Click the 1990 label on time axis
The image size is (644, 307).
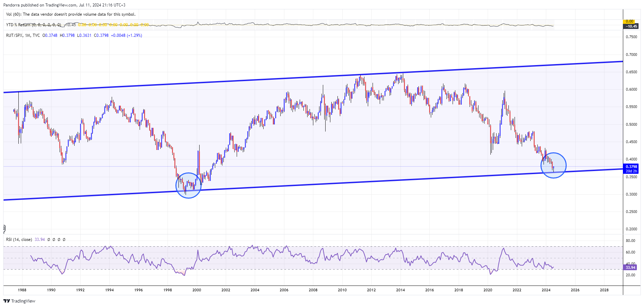click(x=51, y=290)
